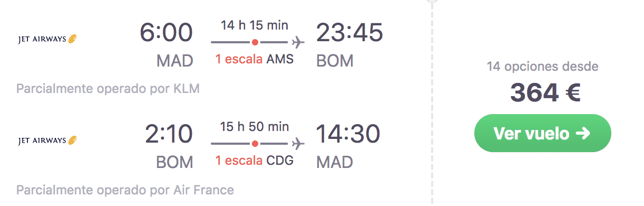644x206 pixels.
Task: Click the Ver vuelo green button
Action: point(542,133)
